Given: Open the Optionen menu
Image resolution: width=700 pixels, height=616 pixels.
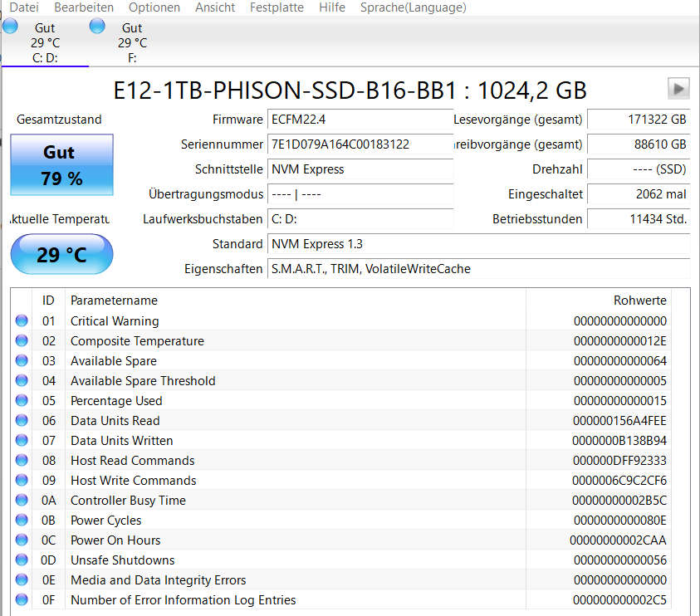Looking at the screenshot, I should tap(154, 7).
